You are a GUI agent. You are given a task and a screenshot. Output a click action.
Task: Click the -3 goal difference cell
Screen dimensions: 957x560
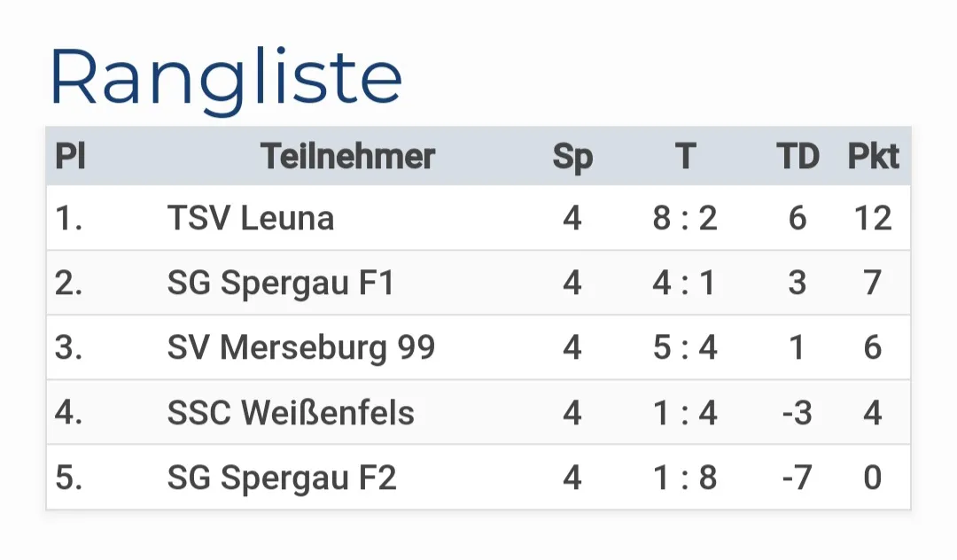[797, 412]
